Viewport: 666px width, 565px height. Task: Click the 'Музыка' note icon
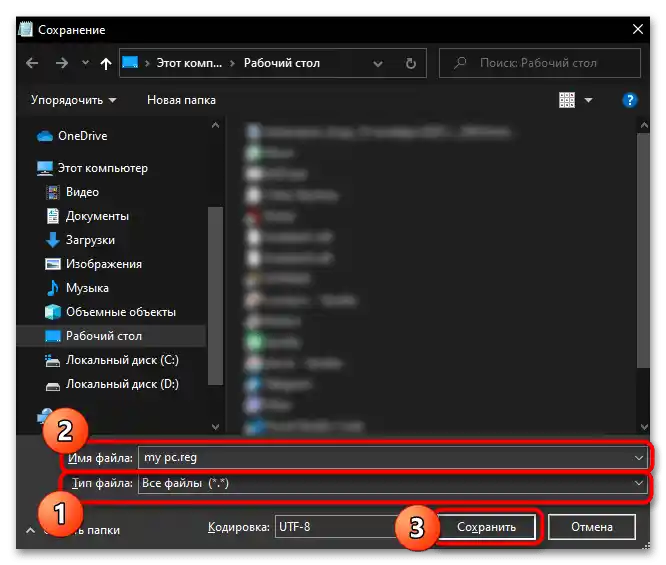53,288
